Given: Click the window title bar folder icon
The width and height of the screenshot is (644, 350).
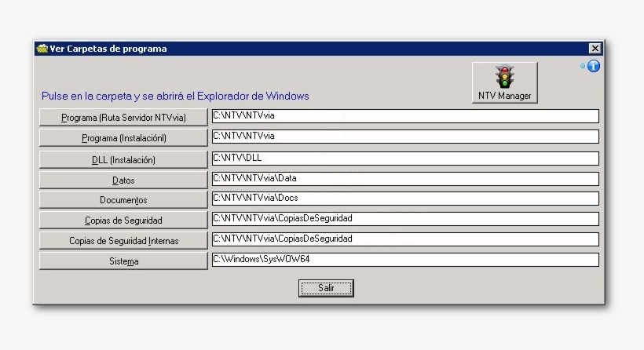Looking at the screenshot, I should click(x=42, y=49).
